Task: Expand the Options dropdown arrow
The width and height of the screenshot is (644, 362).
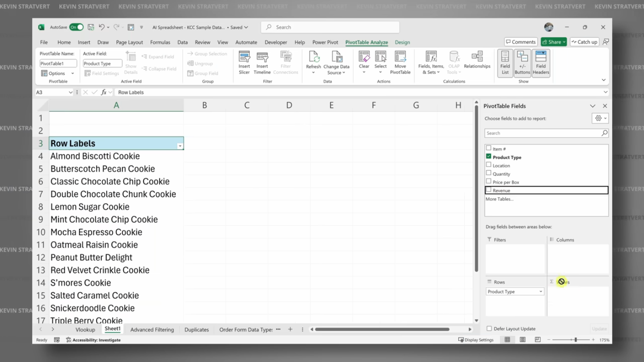Action: pos(72,74)
